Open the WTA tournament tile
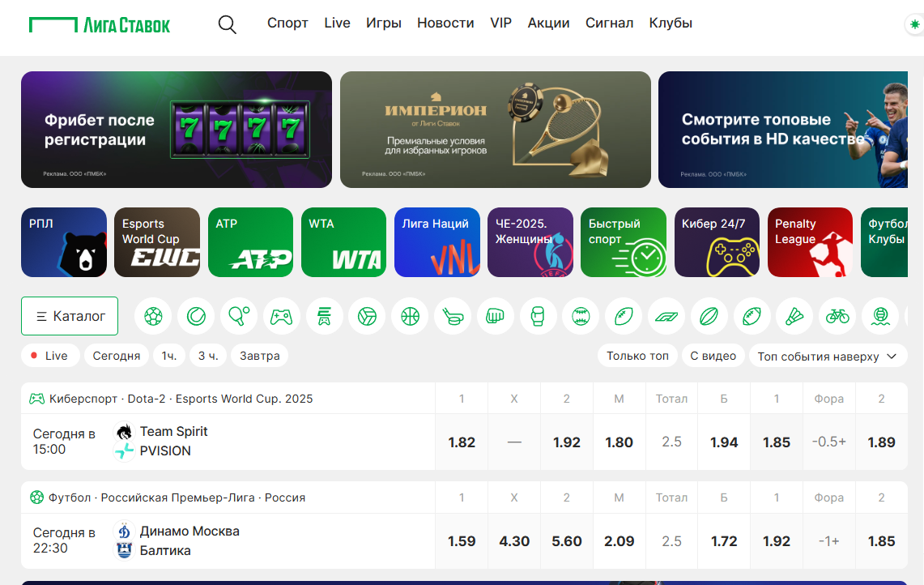The width and height of the screenshot is (924, 585). tap(343, 242)
